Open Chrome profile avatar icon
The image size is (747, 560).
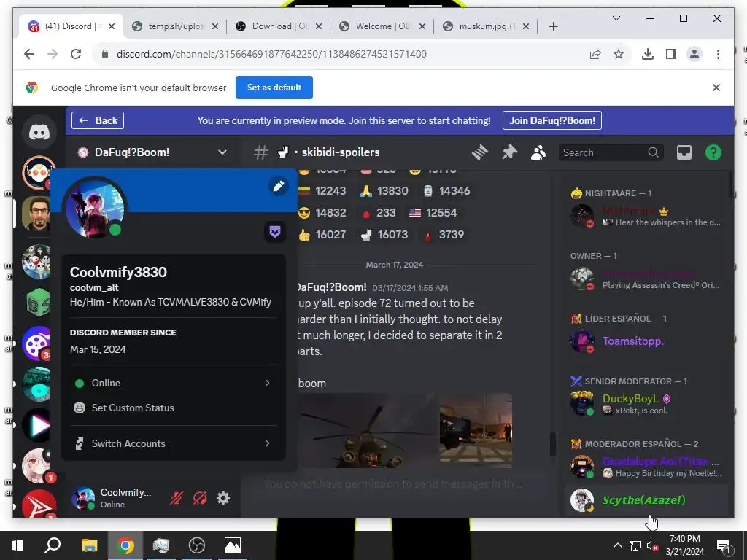[x=694, y=54]
